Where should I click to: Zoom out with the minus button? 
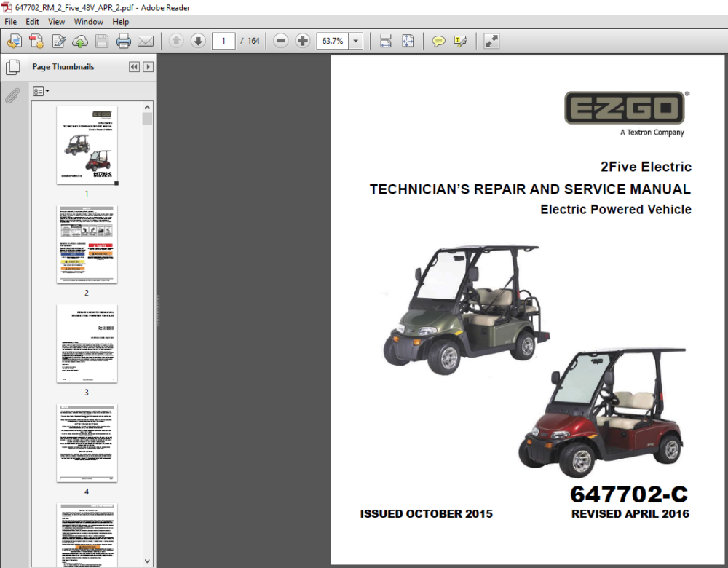280,41
